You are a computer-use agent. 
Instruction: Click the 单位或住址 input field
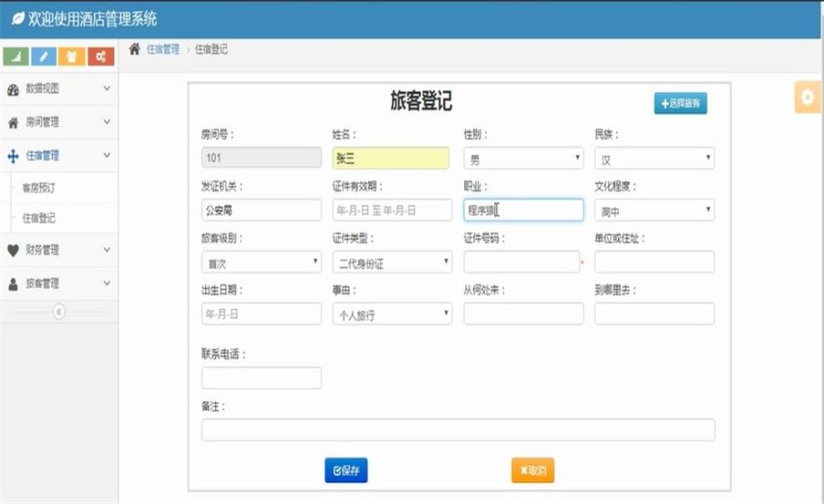coord(655,262)
